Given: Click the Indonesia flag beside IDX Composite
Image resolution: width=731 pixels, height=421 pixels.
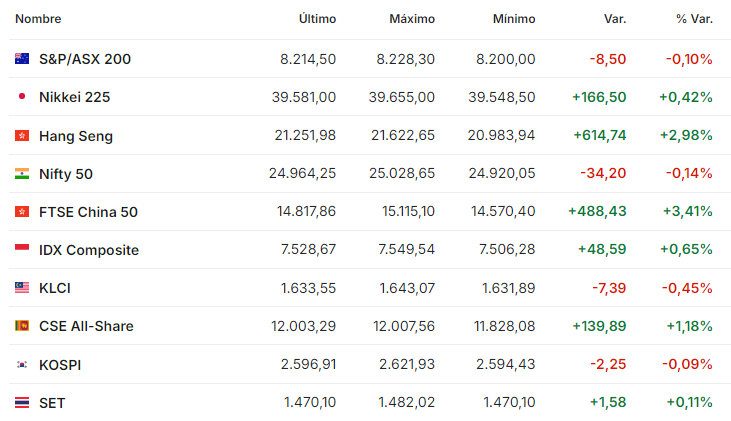Looking at the screenshot, I should click(x=22, y=248).
